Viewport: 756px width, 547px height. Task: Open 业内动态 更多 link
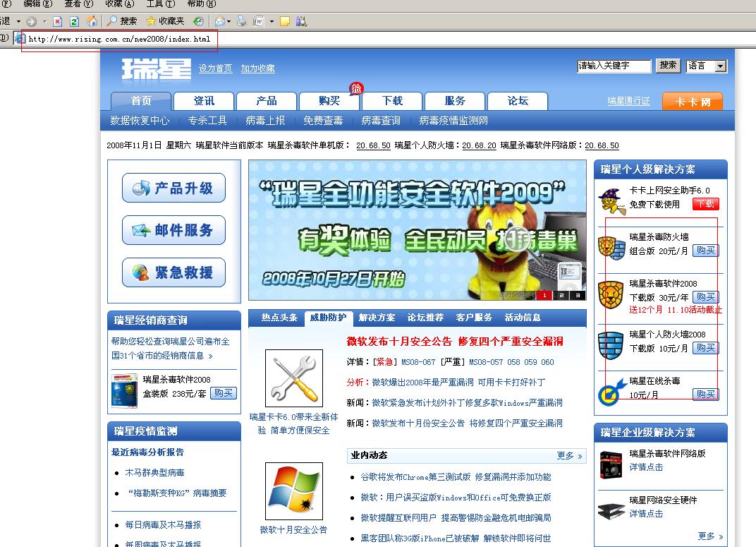[569, 456]
